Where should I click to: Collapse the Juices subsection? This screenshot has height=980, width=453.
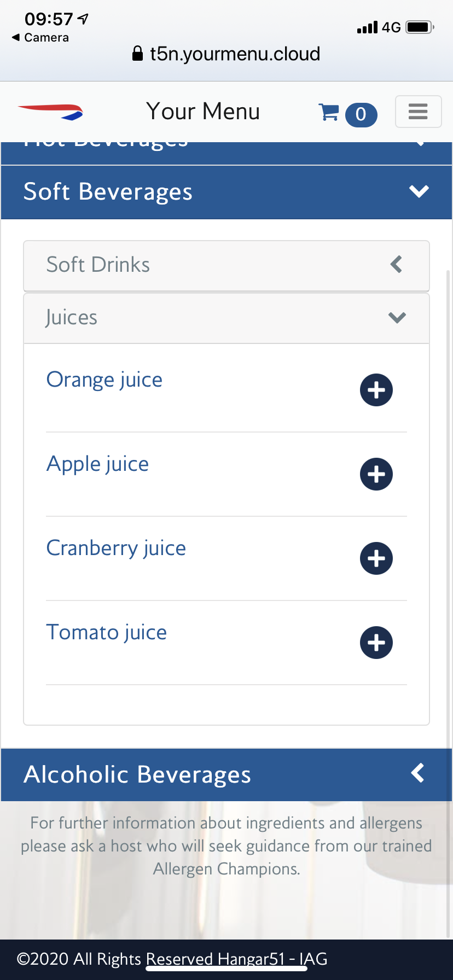(x=226, y=318)
